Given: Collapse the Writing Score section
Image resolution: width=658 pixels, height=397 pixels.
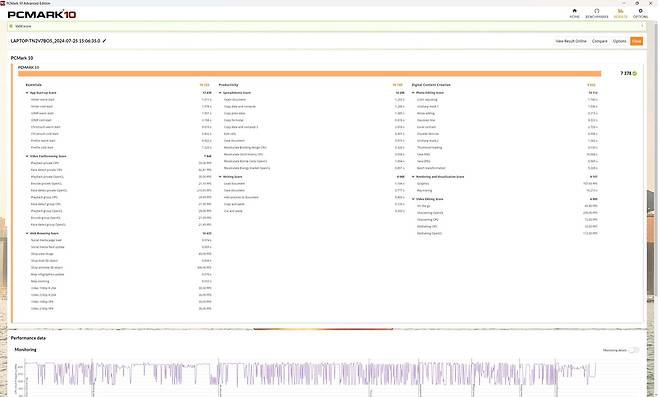Looking at the screenshot, I should [220, 177].
